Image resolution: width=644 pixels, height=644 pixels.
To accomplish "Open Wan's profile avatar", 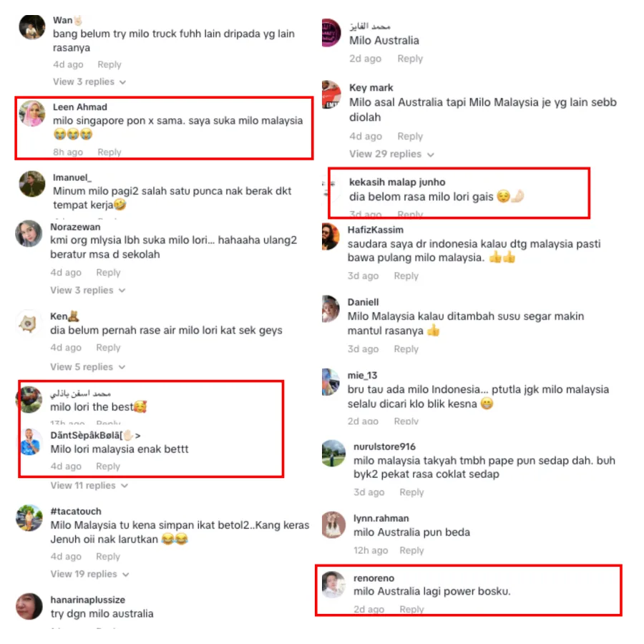I will 32,27.
